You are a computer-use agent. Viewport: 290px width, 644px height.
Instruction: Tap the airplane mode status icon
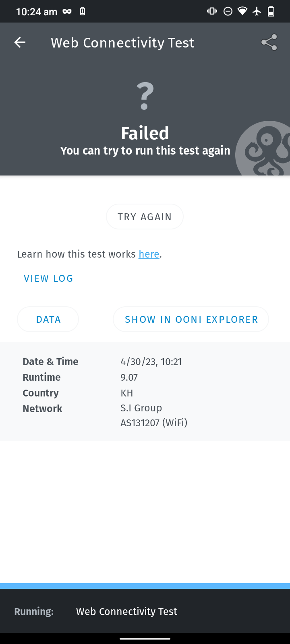point(257,11)
